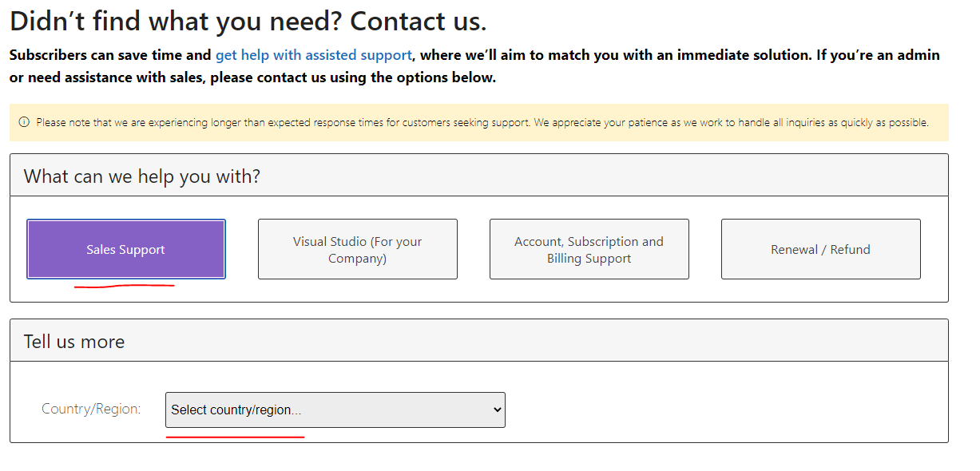Choose Visual Studio (For your Company)
The width and height of the screenshot is (980, 471).
click(358, 249)
